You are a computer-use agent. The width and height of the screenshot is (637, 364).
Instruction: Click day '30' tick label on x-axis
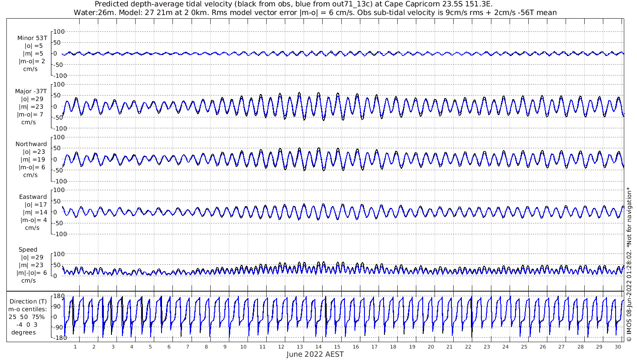pyautogui.click(x=618, y=347)
